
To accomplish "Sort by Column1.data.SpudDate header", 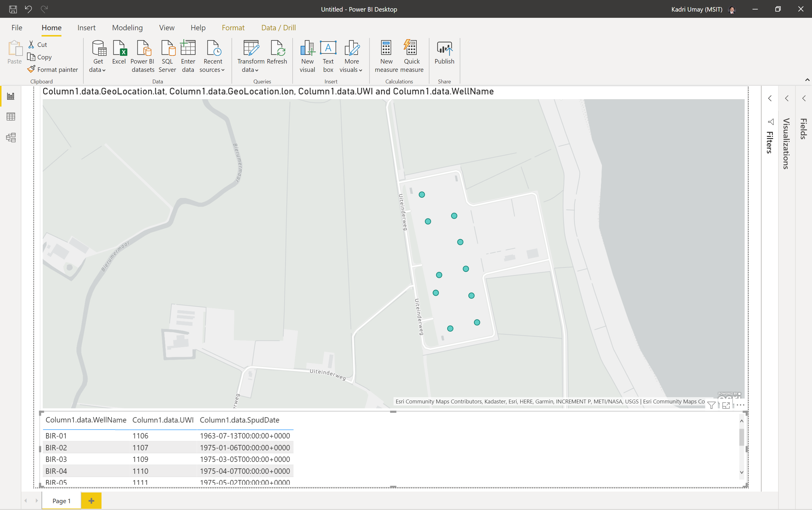I will click(x=240, y=420).
